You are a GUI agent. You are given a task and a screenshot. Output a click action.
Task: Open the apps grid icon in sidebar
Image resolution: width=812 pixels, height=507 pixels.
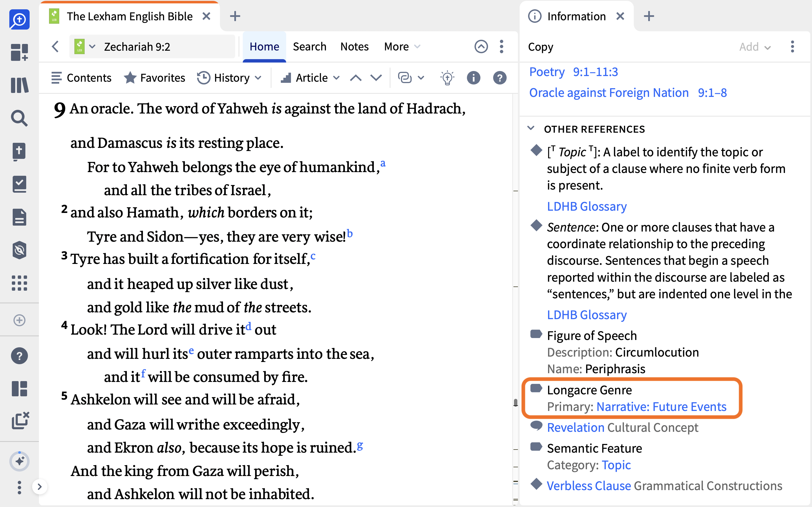pos(19,283)
